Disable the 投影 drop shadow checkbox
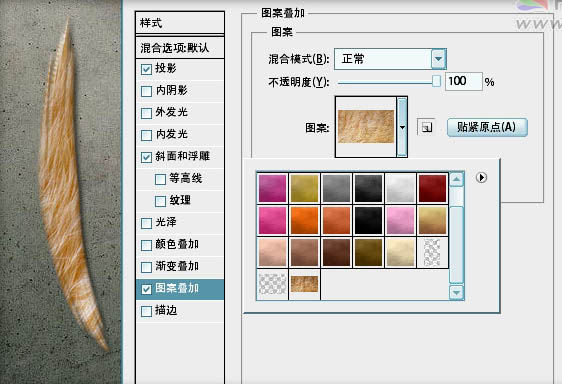562x384 pixels. point(146,69)
